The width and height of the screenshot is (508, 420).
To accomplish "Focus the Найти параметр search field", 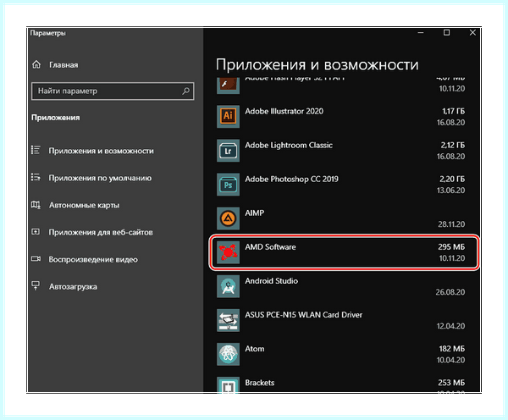I will click(x=113, y=91).
